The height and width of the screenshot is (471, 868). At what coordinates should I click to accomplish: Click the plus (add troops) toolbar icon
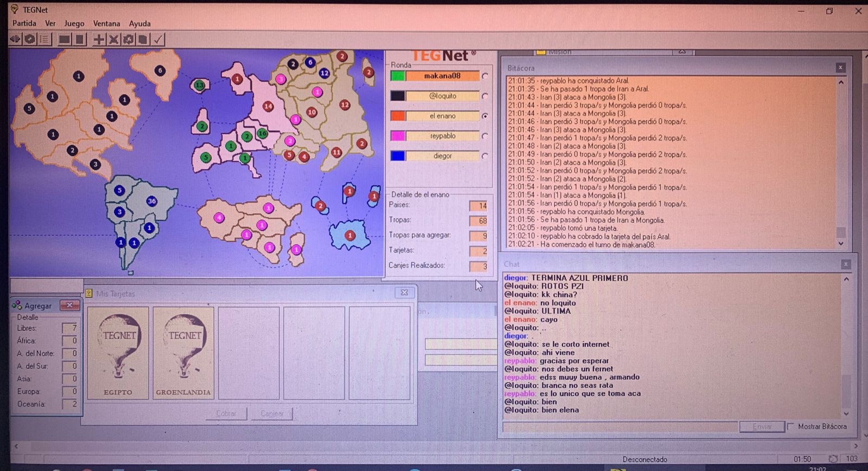[99, 40]
